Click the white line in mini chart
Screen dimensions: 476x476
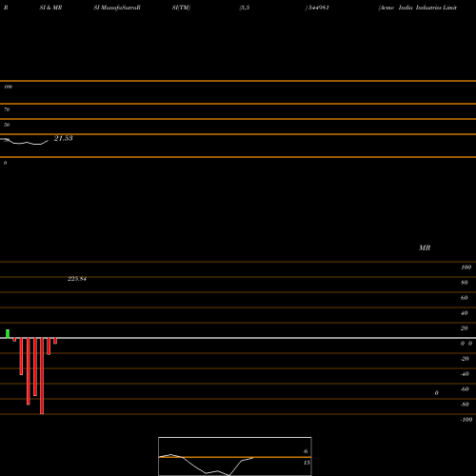207,465
